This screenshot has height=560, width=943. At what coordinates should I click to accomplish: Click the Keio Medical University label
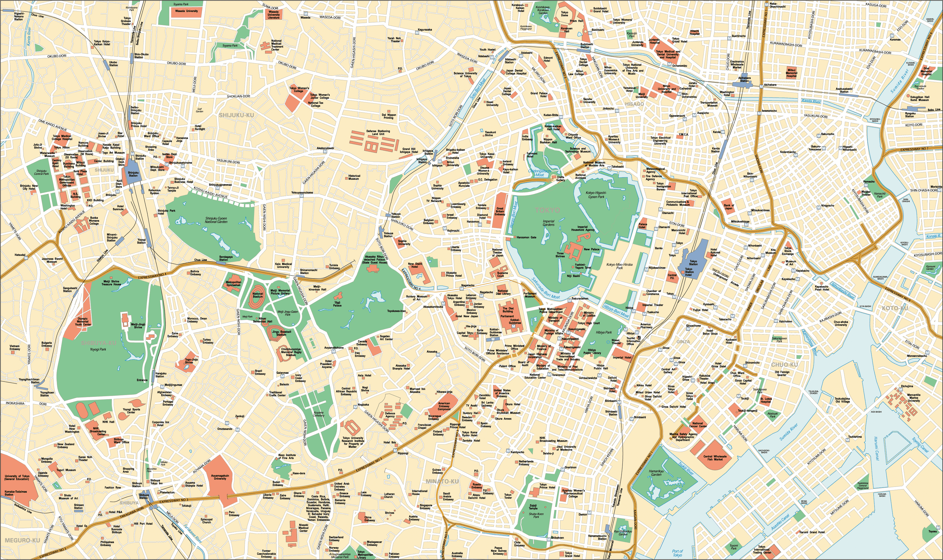(283, 265)
